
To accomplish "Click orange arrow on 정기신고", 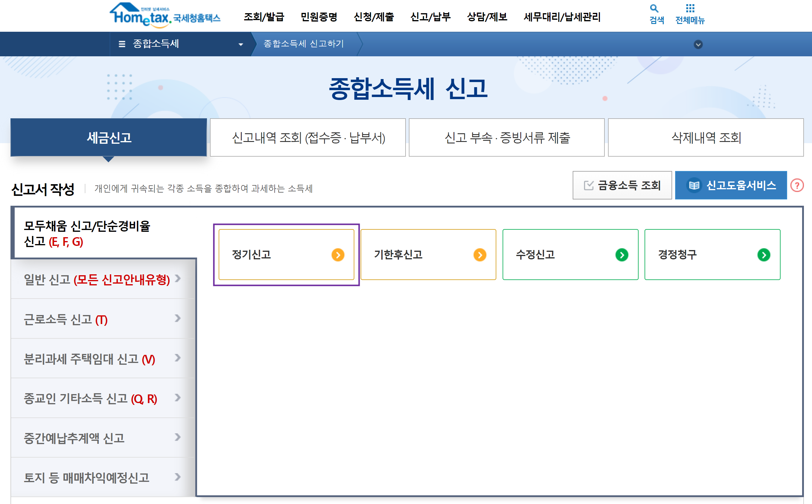I will pyautogui.click(x=338, y=255).
